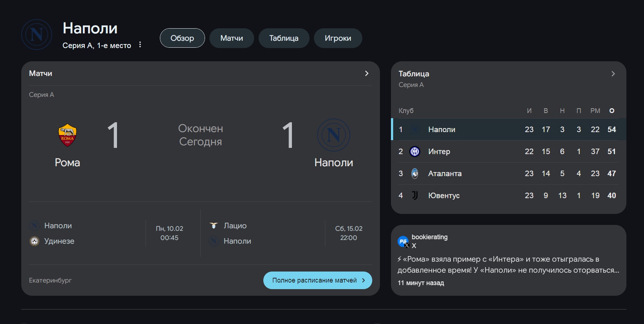The height and width of the screenshot is (324, 644).
Task: Click the Juventus crest in standings
Action: click(x=415, y=196)
